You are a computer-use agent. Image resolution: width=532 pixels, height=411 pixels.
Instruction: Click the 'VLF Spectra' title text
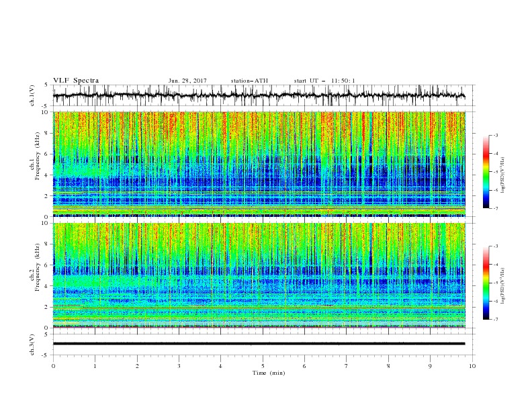76,81
